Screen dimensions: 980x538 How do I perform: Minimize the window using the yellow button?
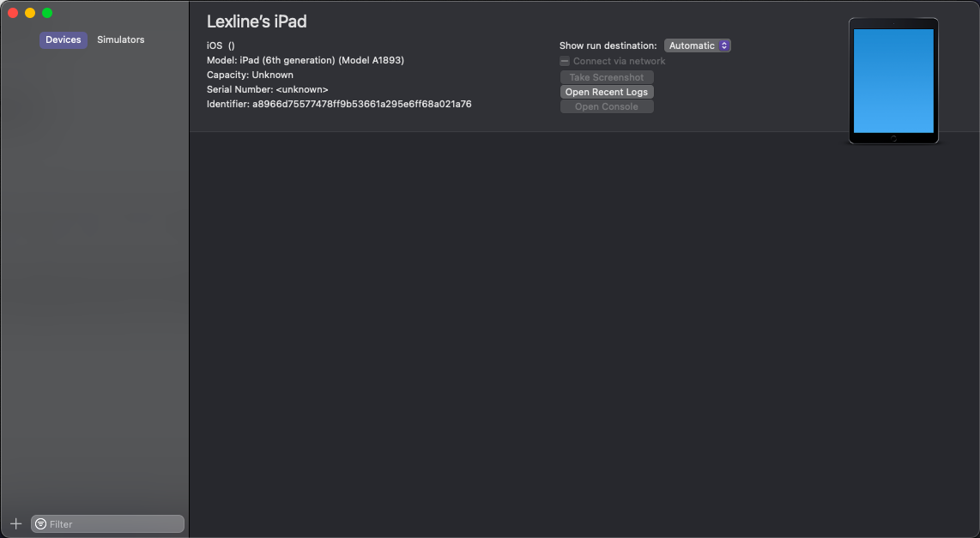tap(30, 13)
